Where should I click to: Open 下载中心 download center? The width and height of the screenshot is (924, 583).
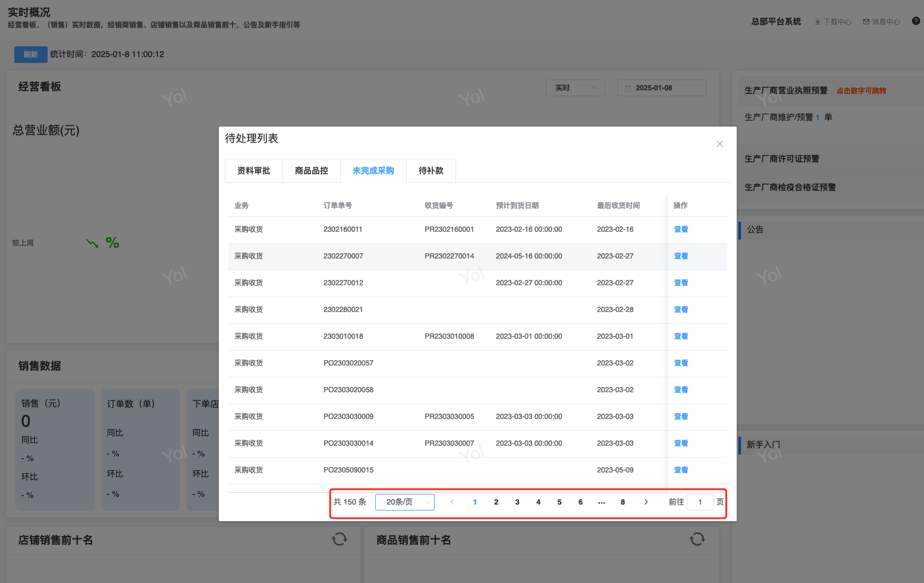point(833,22)
